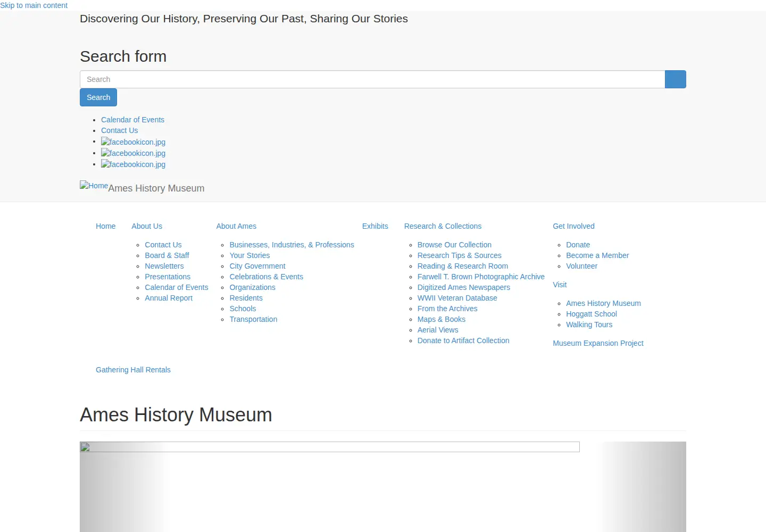This screenshot has width=766, height=532.
Task: Open the Celebrations & Events link
Action: [266, 277]
